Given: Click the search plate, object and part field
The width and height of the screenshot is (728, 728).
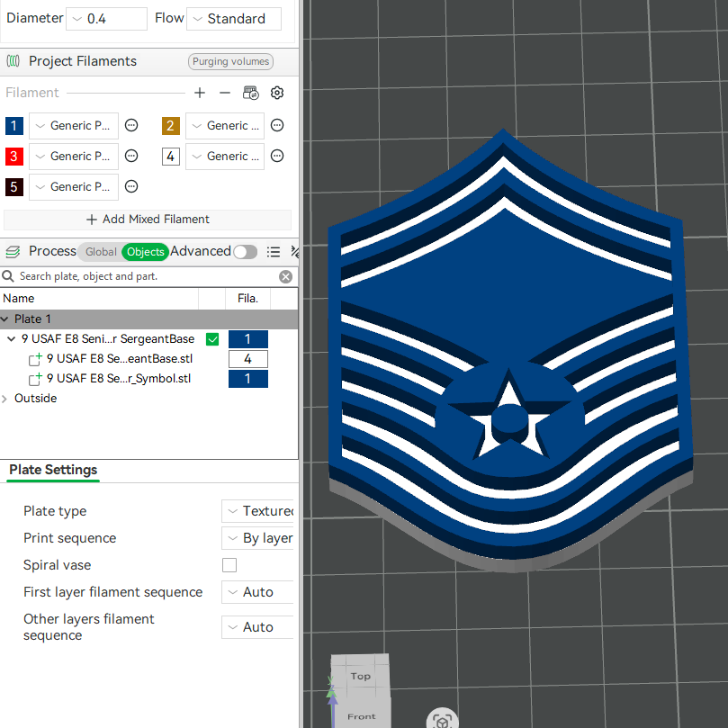Looking at the screenshot, I should point(148,277).
